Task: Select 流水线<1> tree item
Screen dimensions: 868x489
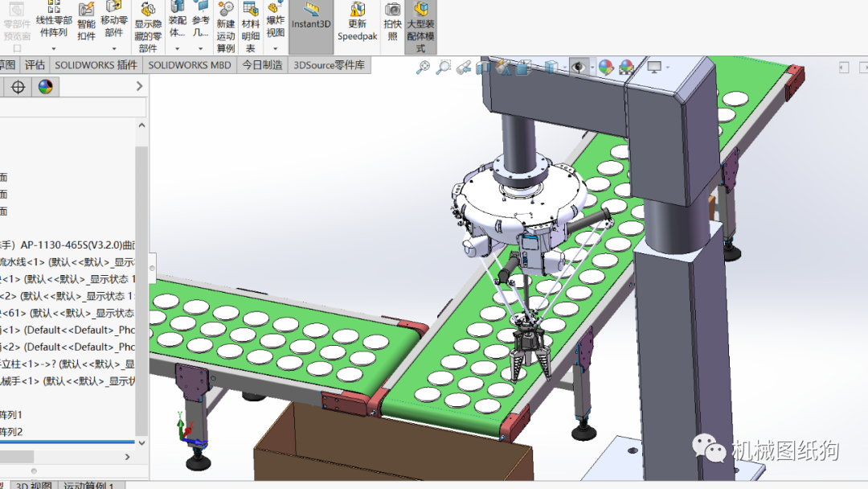Action: click(68, 262)
